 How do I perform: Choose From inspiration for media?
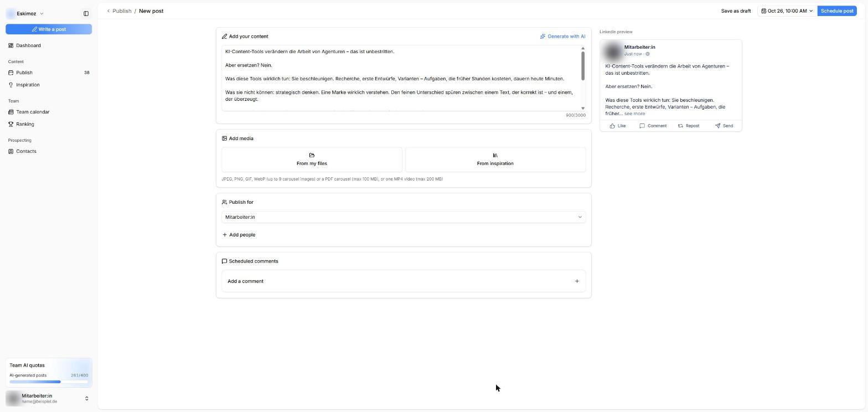pos(495,159)
